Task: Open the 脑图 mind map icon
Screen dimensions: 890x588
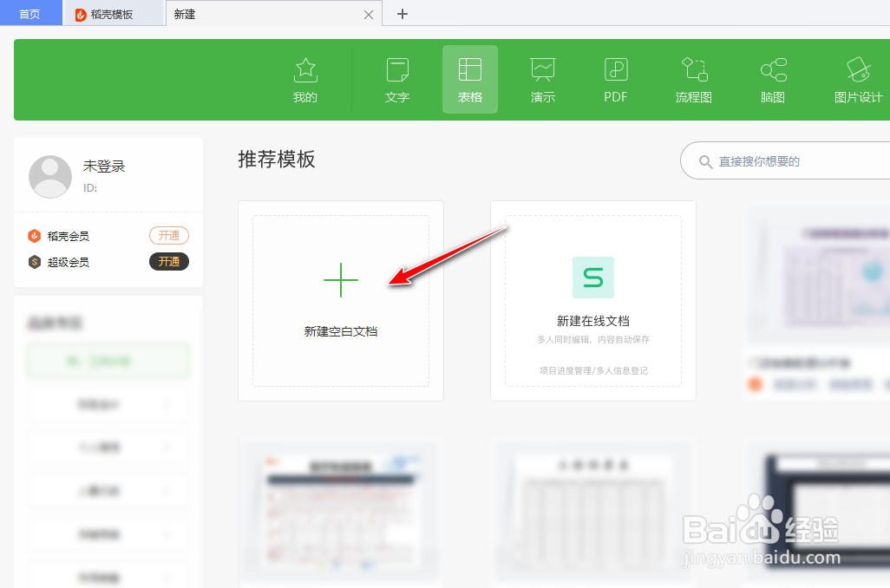Action: point(771,78)
